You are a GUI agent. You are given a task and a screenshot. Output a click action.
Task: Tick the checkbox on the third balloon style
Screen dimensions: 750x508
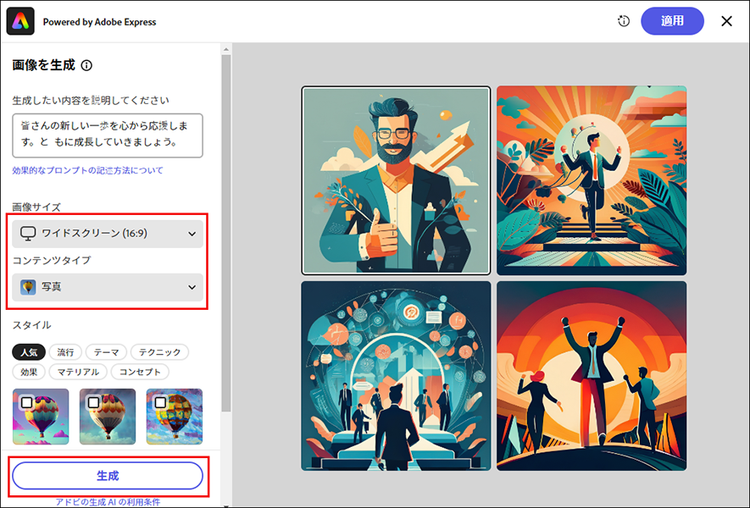coord(160,402)
